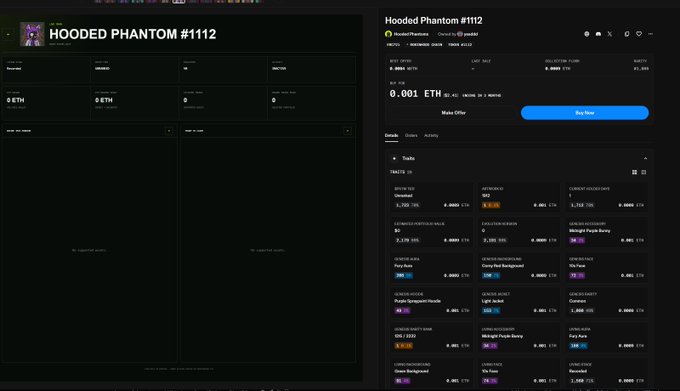680x391 pixels.
Task: Select the Genesis Aura Fury Aura trait
Action: tap(432, 267)
